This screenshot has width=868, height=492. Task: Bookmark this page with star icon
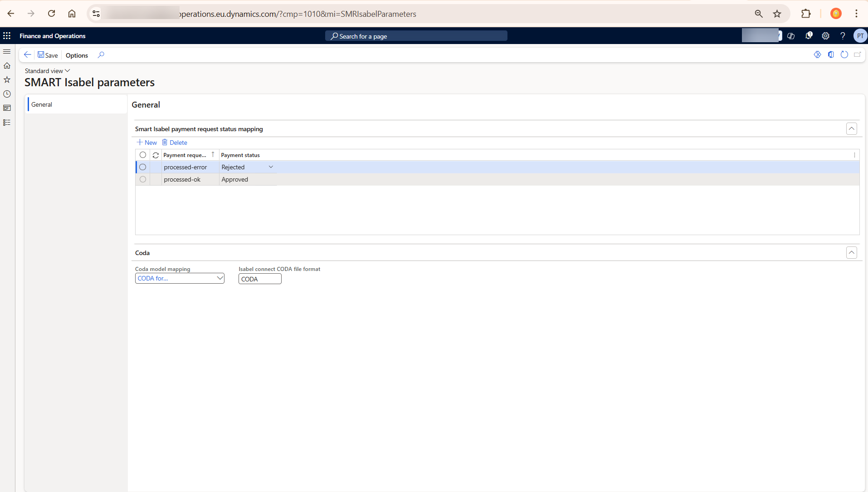click(777, 14)
